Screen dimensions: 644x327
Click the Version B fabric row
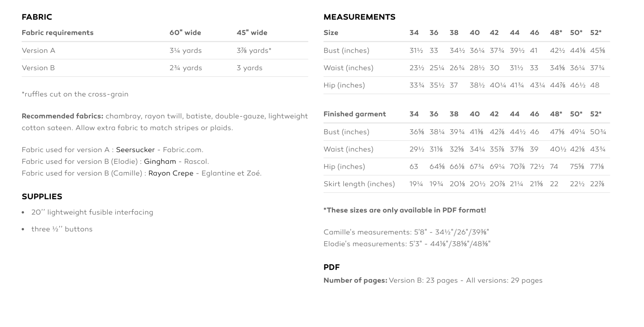tap(165, 68)
